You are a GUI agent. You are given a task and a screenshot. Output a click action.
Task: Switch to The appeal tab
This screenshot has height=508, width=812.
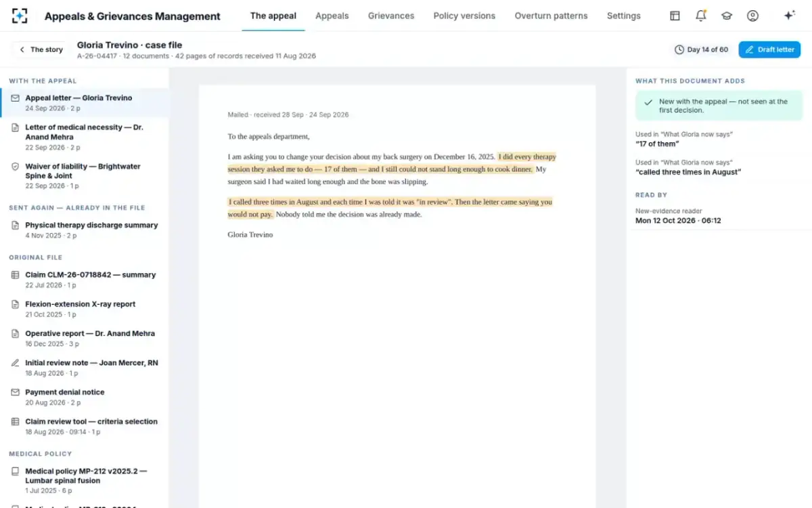[x=273, y=16]
